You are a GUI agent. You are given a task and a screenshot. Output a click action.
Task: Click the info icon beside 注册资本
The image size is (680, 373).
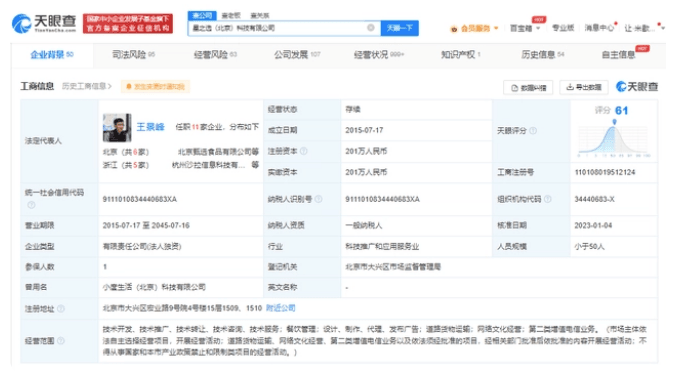pyautogui.click(x=304, y=151)
